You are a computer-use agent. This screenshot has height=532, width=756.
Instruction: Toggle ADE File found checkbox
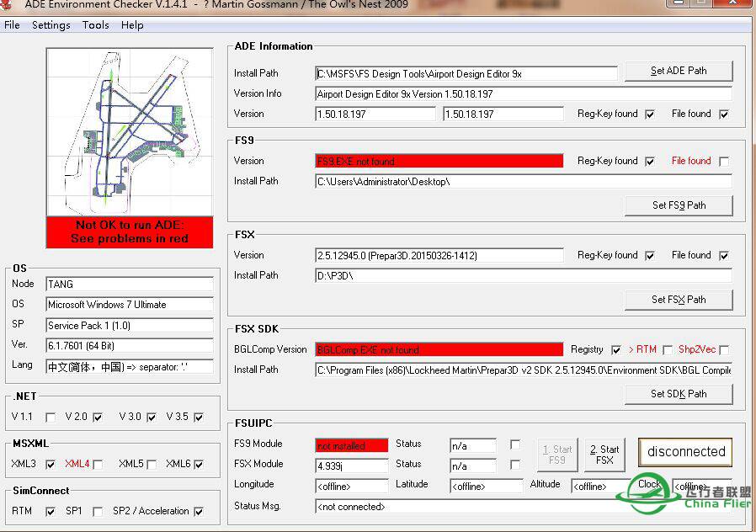click(724, 114)
